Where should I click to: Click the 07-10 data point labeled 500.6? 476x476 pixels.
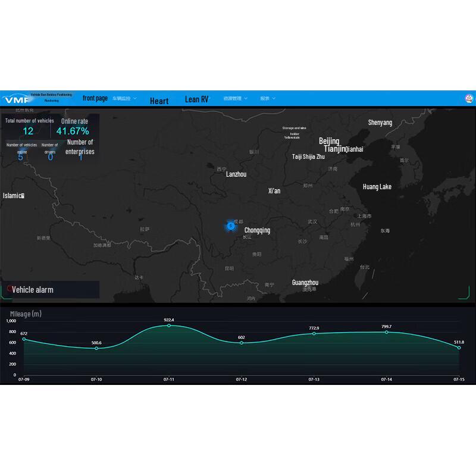[96, 349]
